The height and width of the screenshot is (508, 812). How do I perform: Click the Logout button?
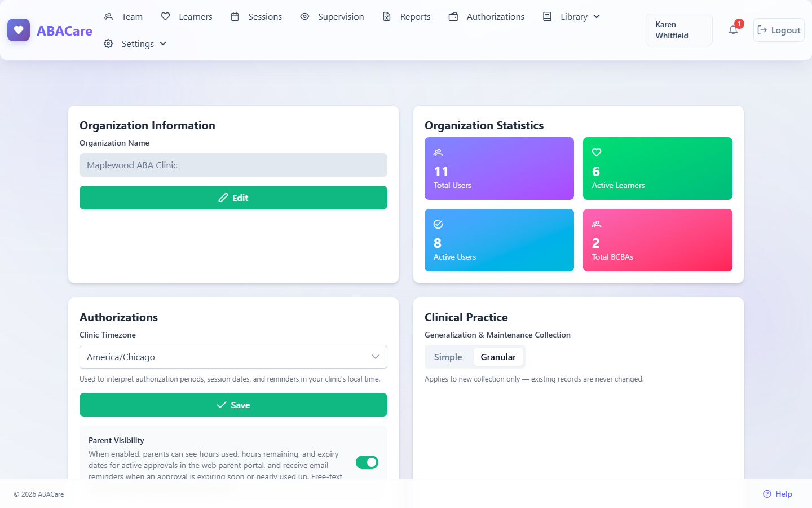click(779, 30)
